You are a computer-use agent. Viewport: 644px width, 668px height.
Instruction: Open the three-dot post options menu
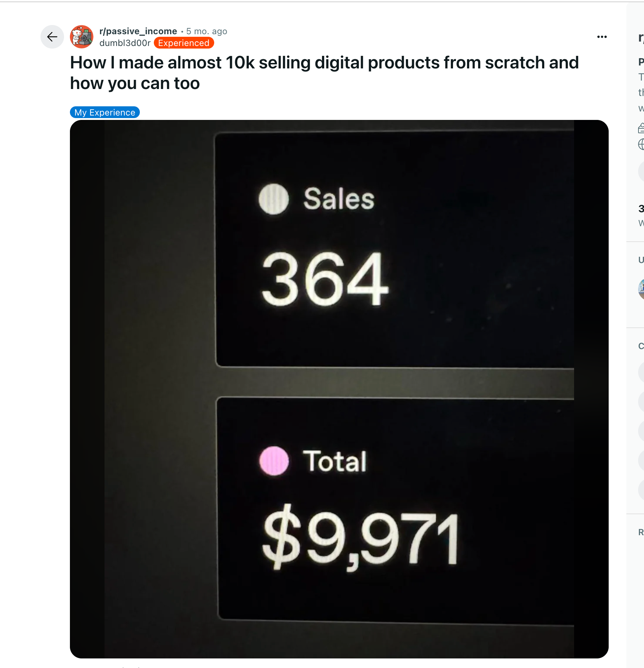602,37
